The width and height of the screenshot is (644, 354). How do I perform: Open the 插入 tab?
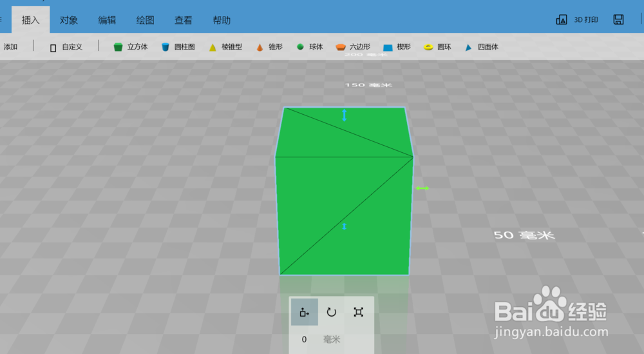click(30, 20)
